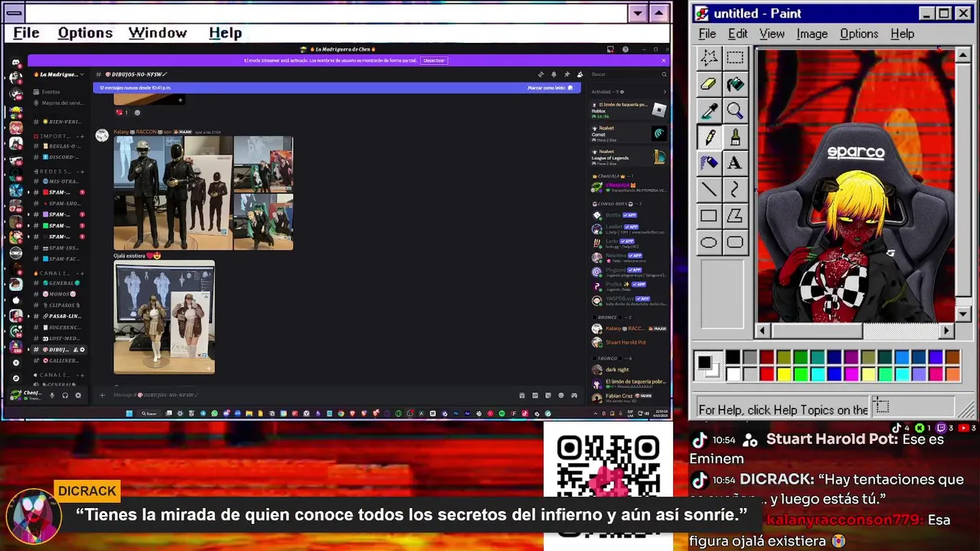This screenshot has height=551, width=980.
Task: Open the GENERAL text channel
Action: [x=58, y=283]
